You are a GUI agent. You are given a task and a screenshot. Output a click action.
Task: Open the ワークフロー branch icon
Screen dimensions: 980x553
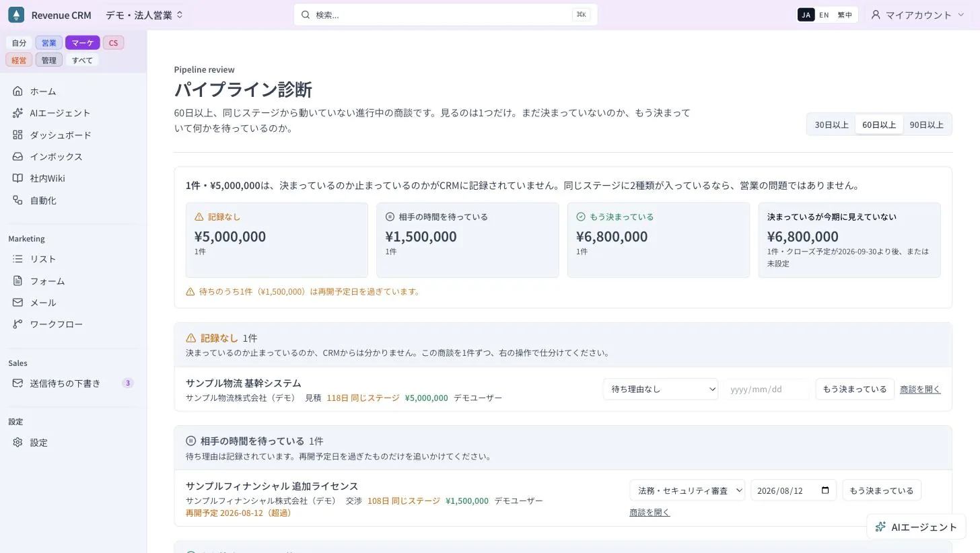click(17, 324)
